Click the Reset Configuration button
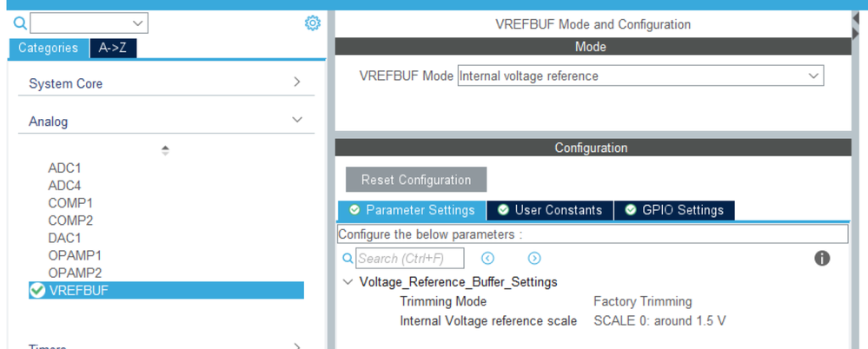This screenshot has height=349, width=868. pos(416,180)
